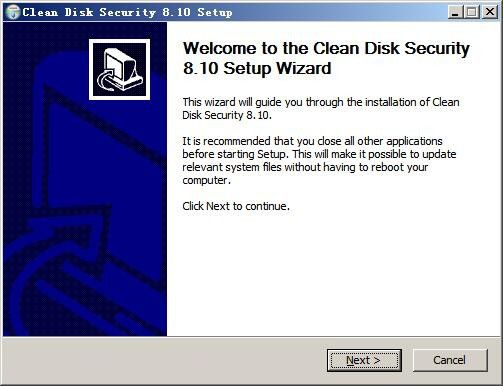
Task: Click the 'before starting Setup' text line
Action: [319, 154]
